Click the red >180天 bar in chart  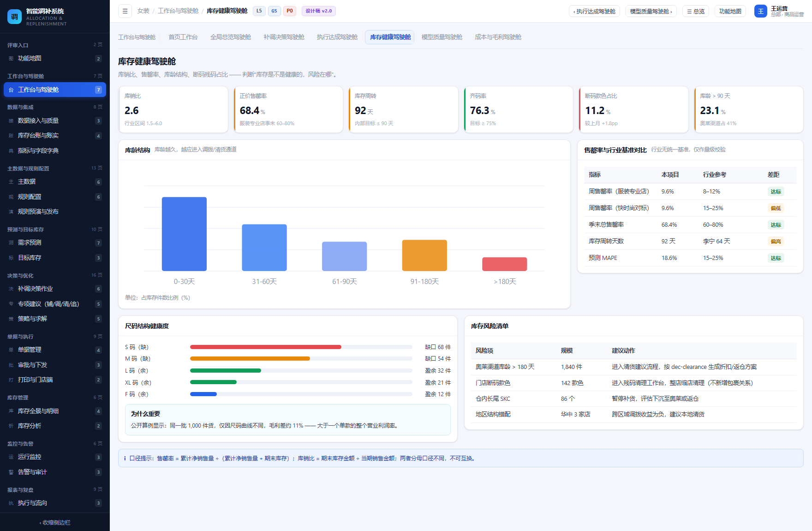click(x=504, y=264)
